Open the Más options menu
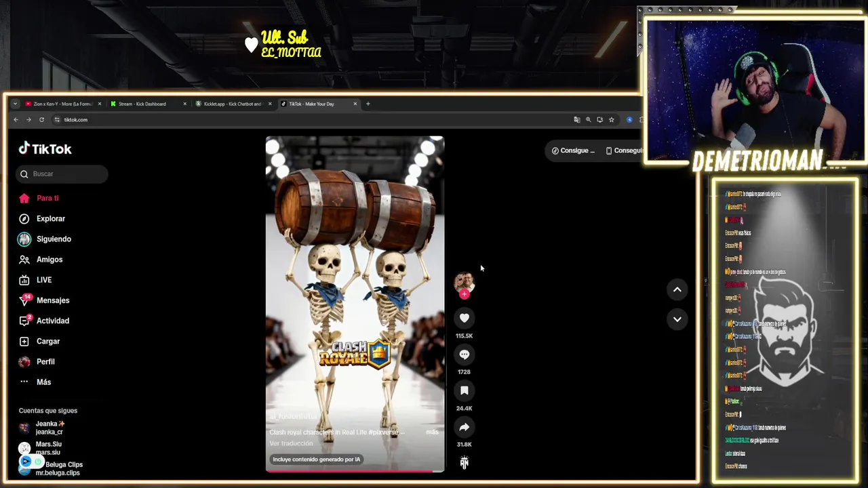 pyautogui.click(x=35, y=382)
